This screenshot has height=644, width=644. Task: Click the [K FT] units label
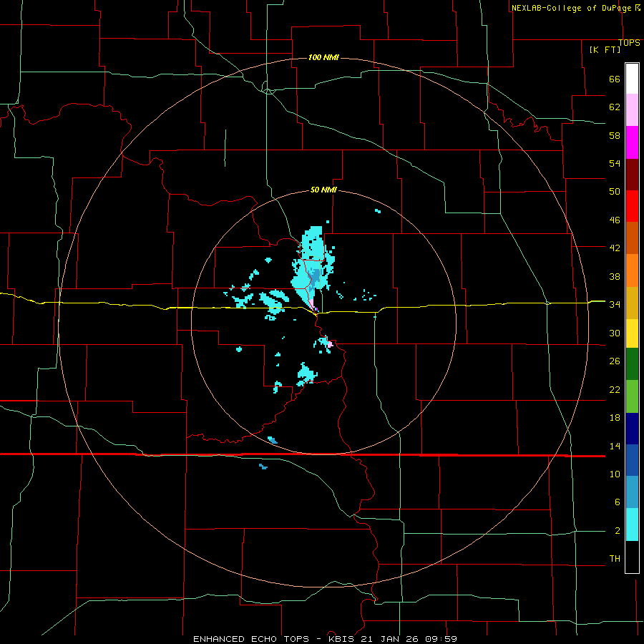[605, 49]
